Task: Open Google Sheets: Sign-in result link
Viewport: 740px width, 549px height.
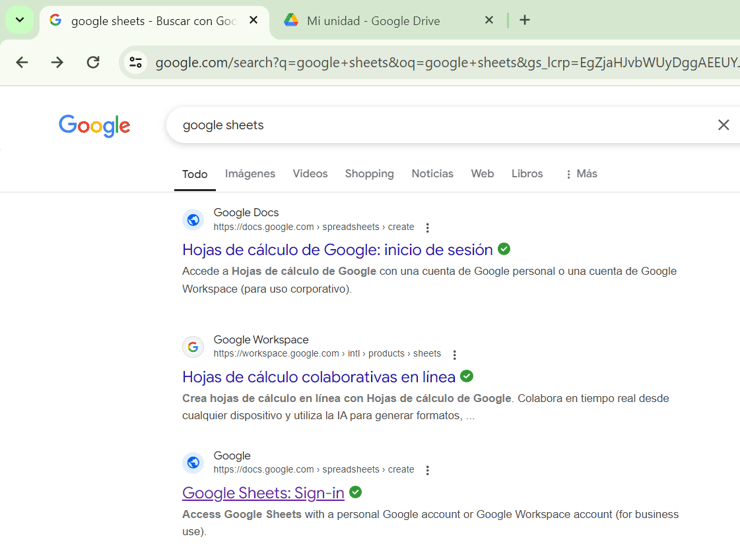Action: [x=263, y=493]
